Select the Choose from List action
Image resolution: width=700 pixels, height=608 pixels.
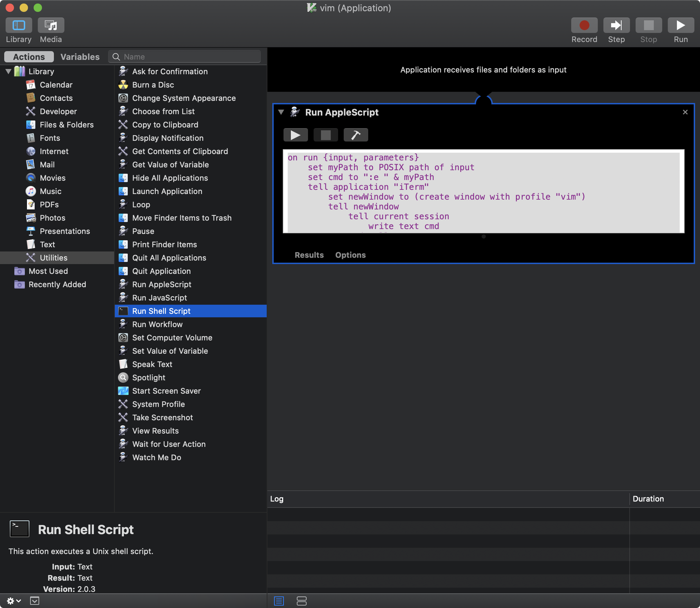coord(191,111)
